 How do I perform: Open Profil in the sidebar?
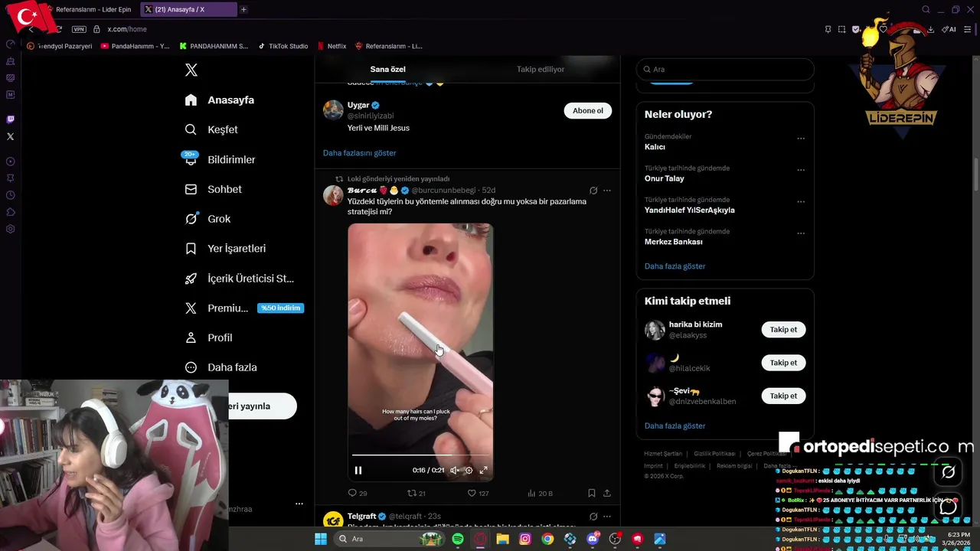click(x=208, y=337)
